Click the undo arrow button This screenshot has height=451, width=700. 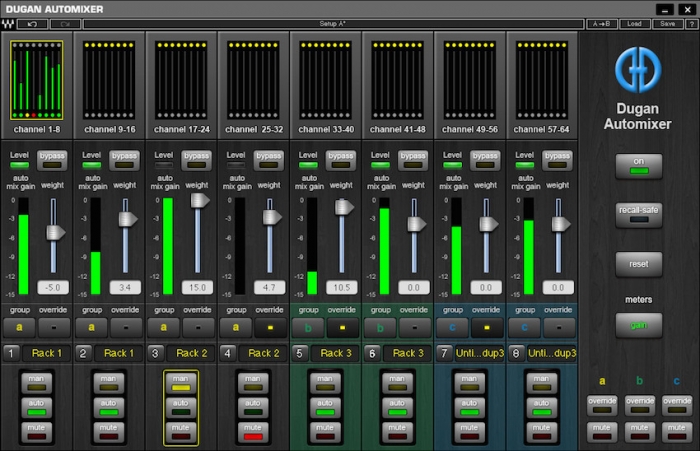pyautogui.click(x=32, y=24)
